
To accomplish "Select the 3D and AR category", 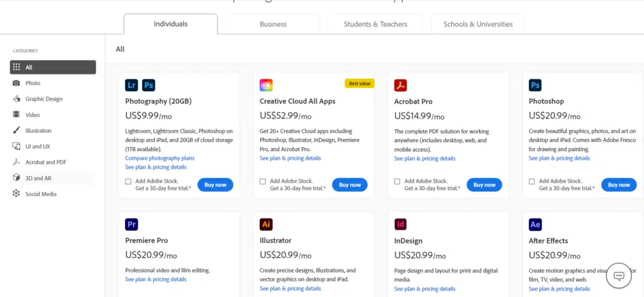I will pyautogui.click(x=38, y=178).
